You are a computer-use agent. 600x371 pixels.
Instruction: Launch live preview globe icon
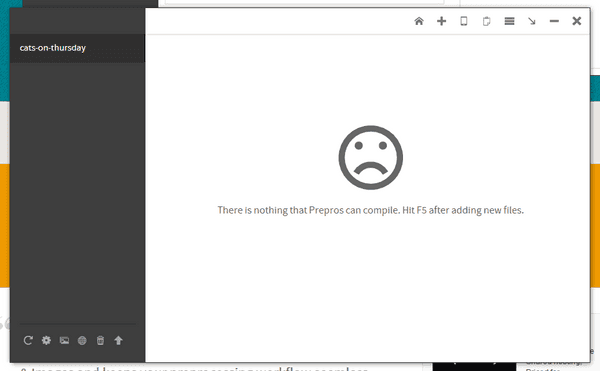82,340
